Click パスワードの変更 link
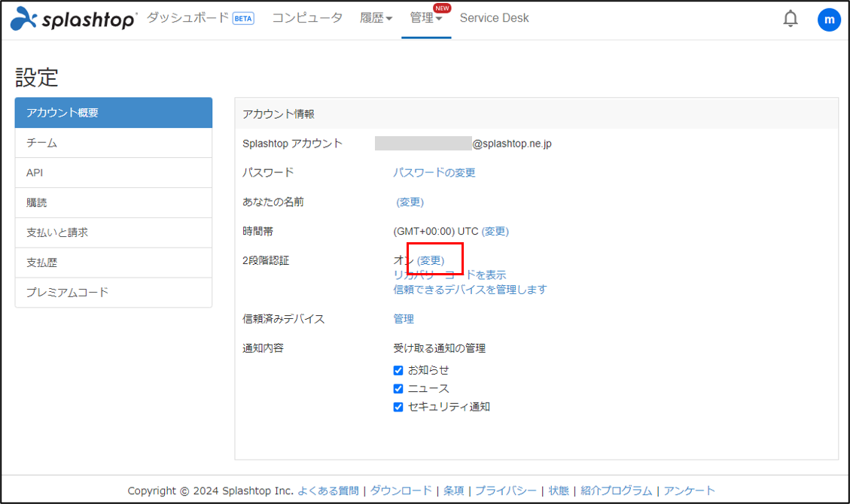The height and width of the screenshot is (504, 850). point(434,173)
